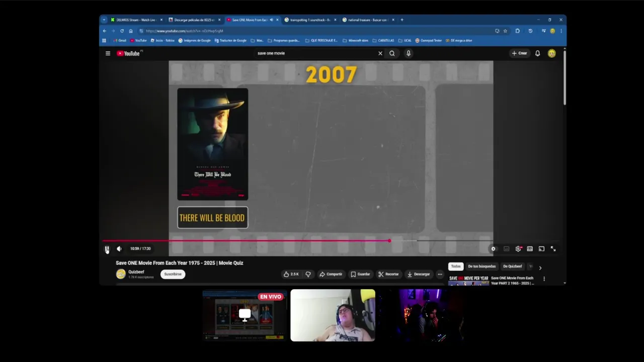The height and width of the screenshot is (362, 644).
Task: Run search with the magnifier button
Action: pos(392,53)
